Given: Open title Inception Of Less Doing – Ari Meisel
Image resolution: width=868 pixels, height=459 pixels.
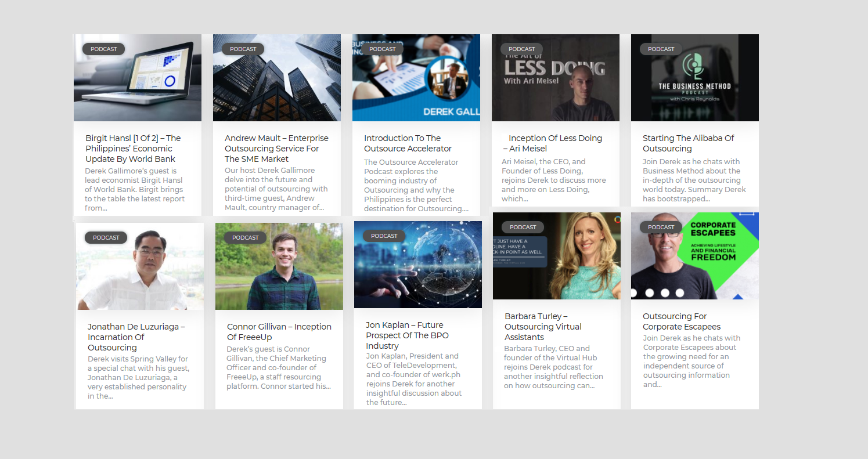Looking at the screenshot, I should click(x=553, y=143).
